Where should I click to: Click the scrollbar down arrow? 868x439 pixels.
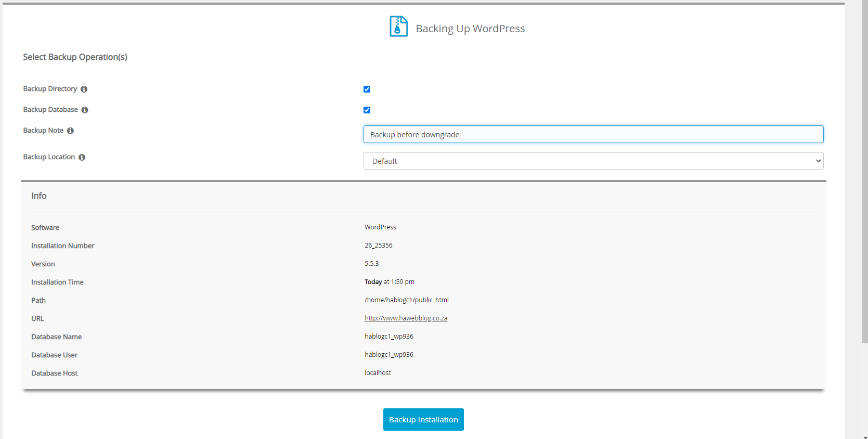864,436
